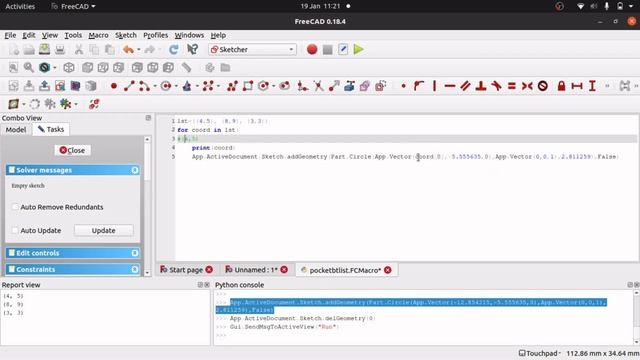Open the Macro menu

(98, 35)
